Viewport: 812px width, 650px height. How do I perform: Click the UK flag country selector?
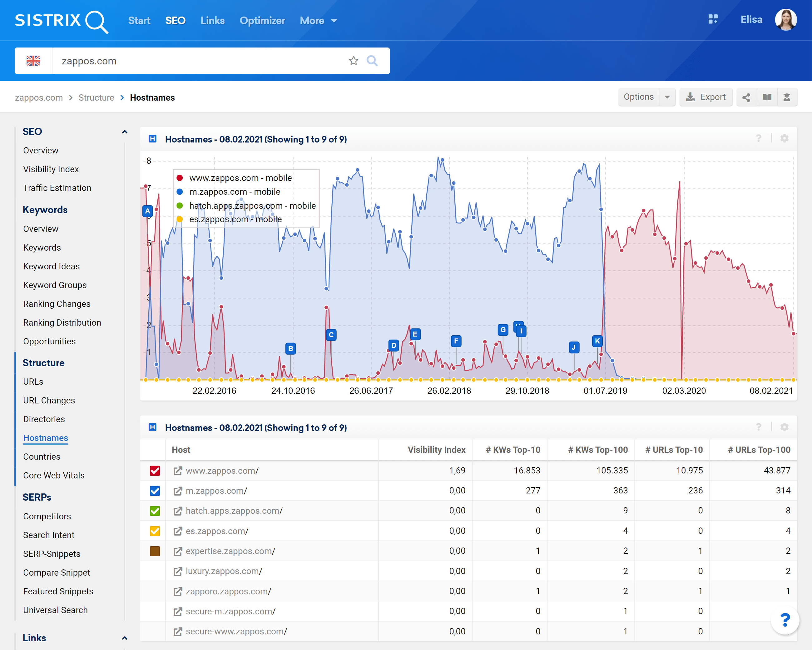pyautogui.click(x=33, y=61)
